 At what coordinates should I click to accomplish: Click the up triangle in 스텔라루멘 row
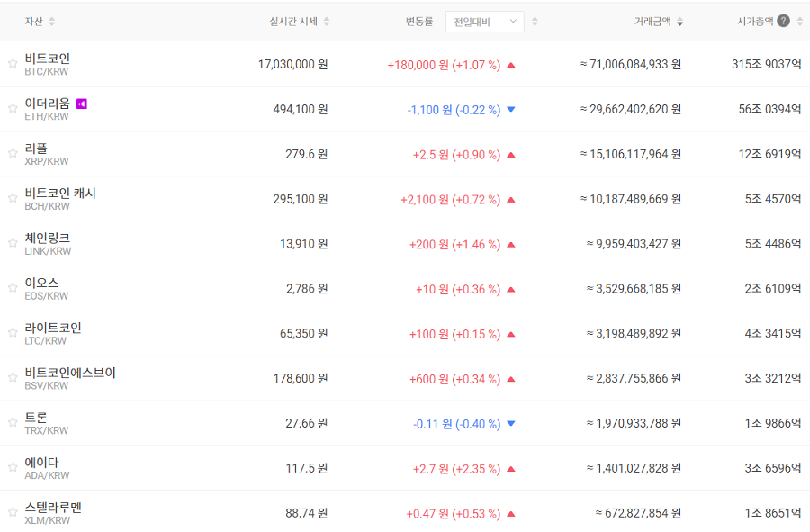(511, 514)
